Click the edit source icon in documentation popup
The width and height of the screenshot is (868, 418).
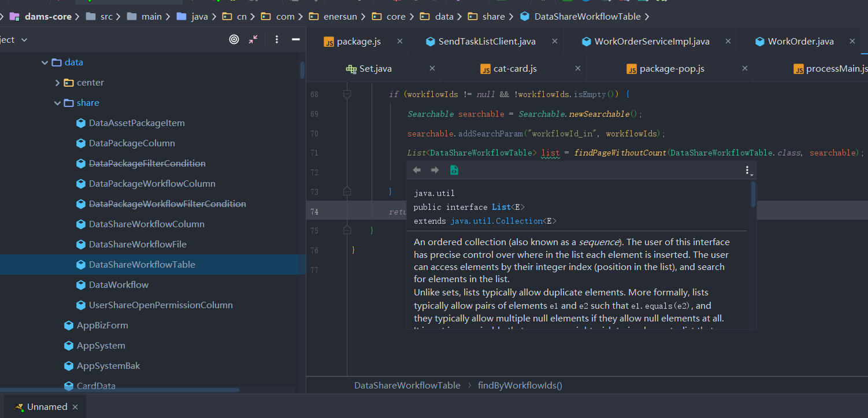pos(454,170)
